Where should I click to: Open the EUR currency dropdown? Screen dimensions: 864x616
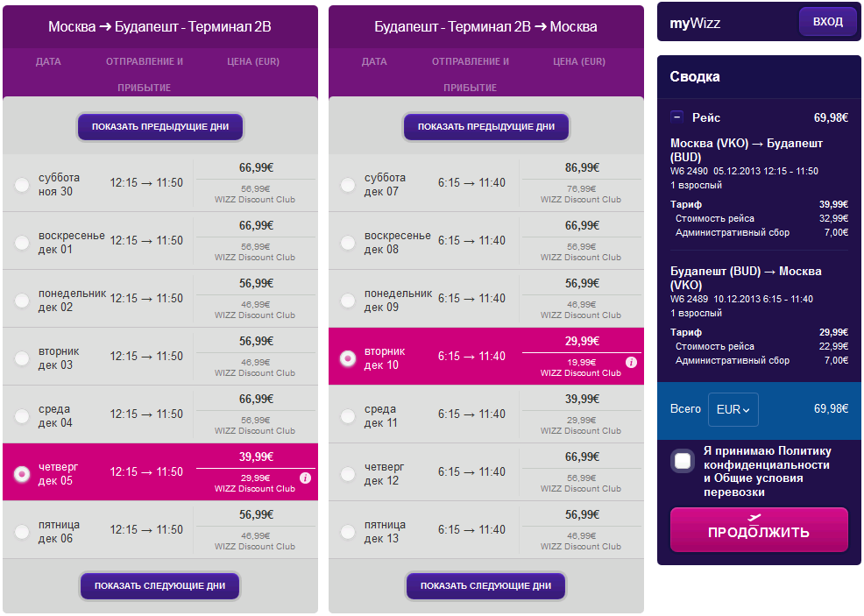click(x=733, y=409)
